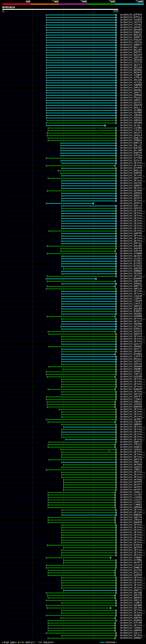Click the red 20% identity color bar
Screen dimensions: 146x644
(16, 4)
